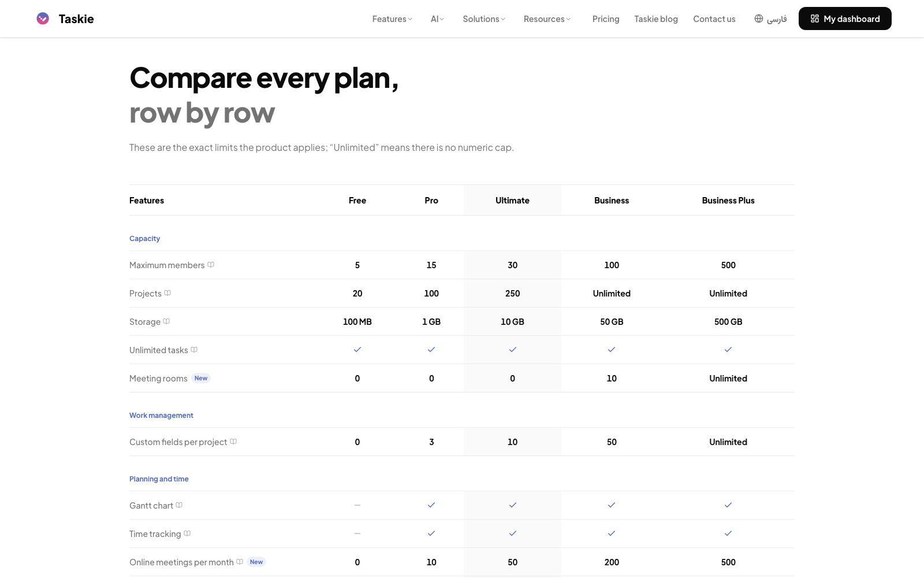This screenshot has height=578, width=924.
Task: Open info icon beside Storage
Action: click(x=166, y=321)
